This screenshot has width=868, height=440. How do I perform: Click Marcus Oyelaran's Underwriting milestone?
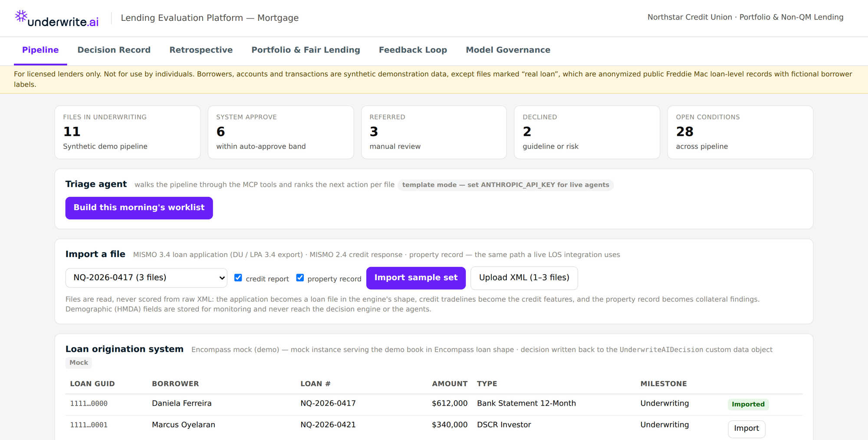pyautogui.click(x=664, y=425)
